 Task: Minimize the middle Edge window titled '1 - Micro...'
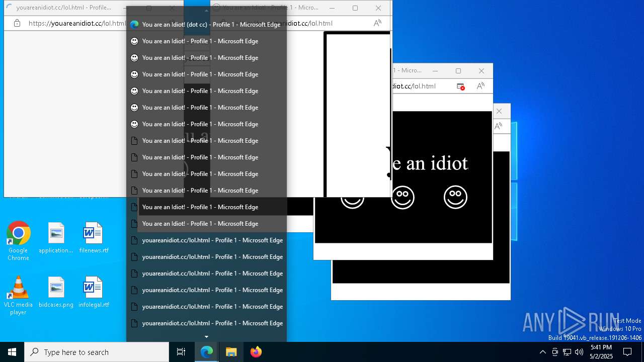point(435,71)
